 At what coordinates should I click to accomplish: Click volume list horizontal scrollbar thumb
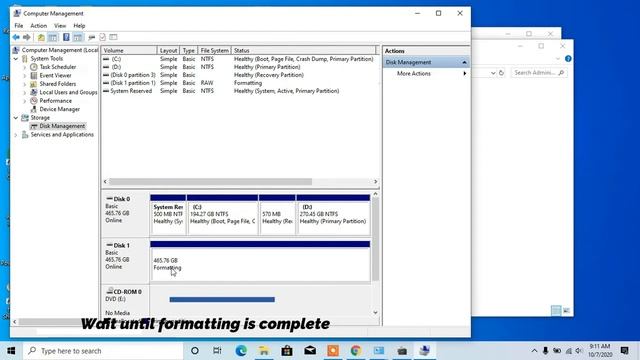(210, 182)
